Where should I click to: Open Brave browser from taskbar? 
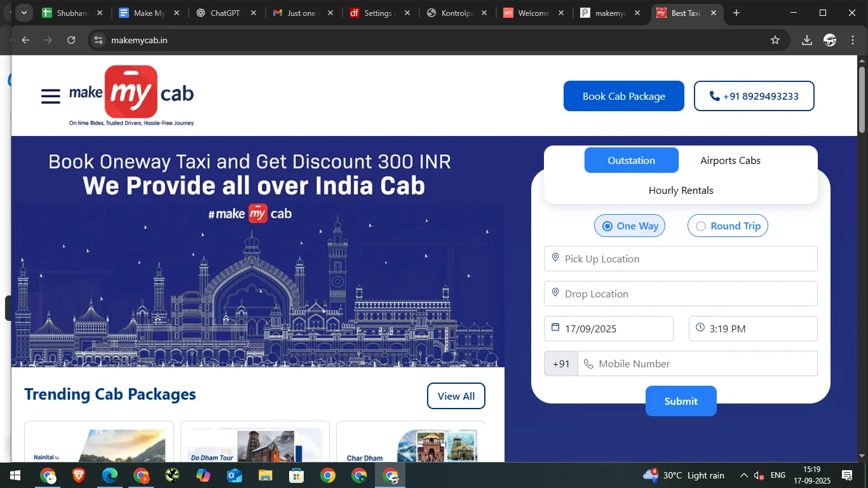79,475
